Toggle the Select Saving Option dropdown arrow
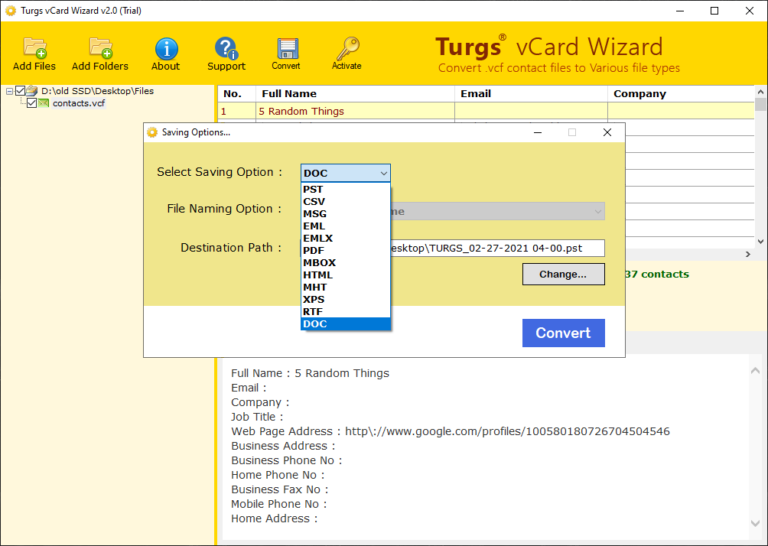Viewport: 768px width, 546px height. click(x=384, y=173)
